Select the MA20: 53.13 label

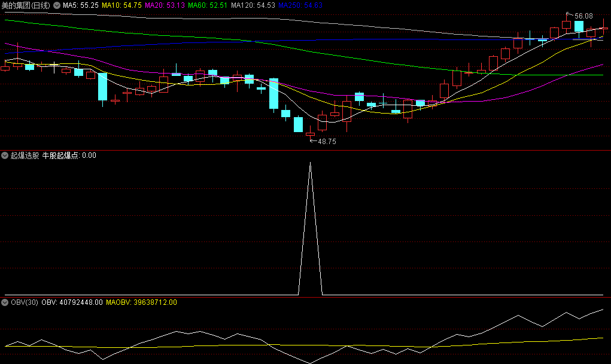click(165, 5)
